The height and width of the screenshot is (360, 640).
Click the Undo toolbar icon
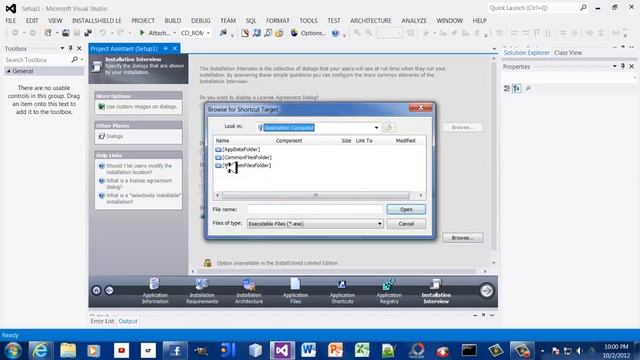(102, 33)
